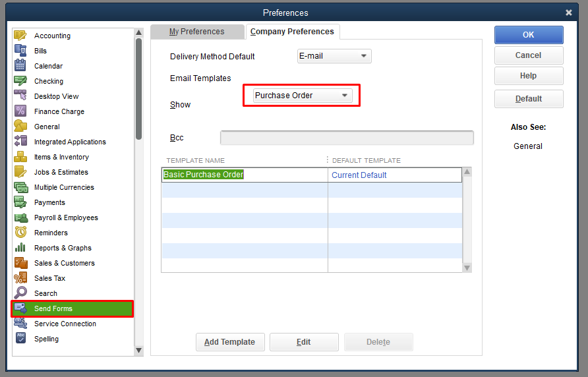The width and height of the screenshot is (588, 377).
Task: Select Desktop View preferences label
Action: 56,96
